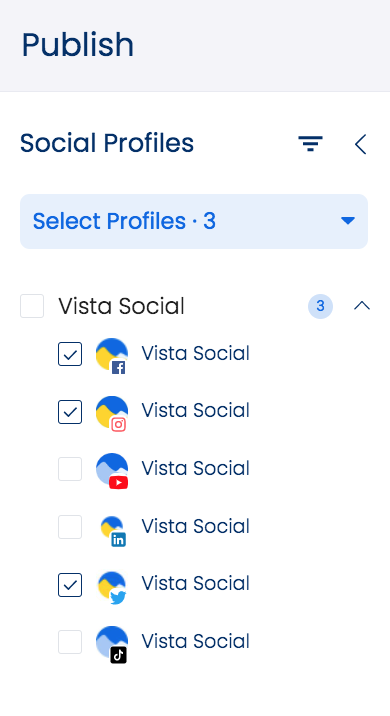Click the YouTube Vista Social avatar

tap(112, 470)
